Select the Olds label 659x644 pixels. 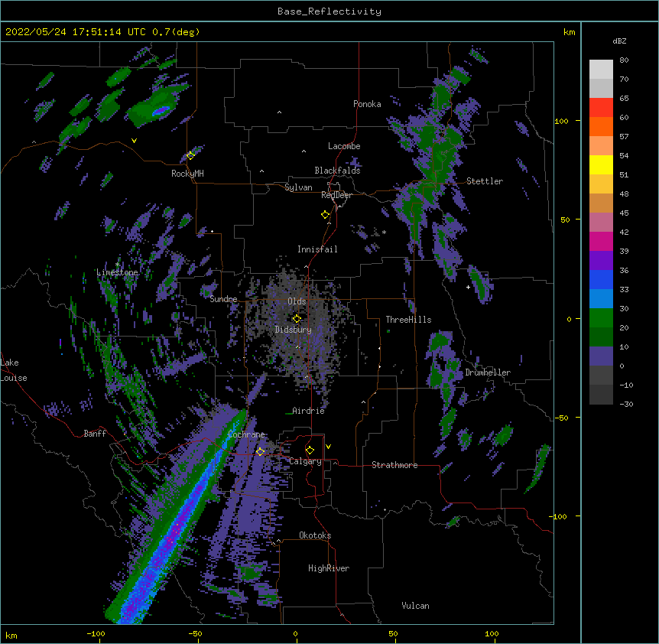tap(297, 301)
